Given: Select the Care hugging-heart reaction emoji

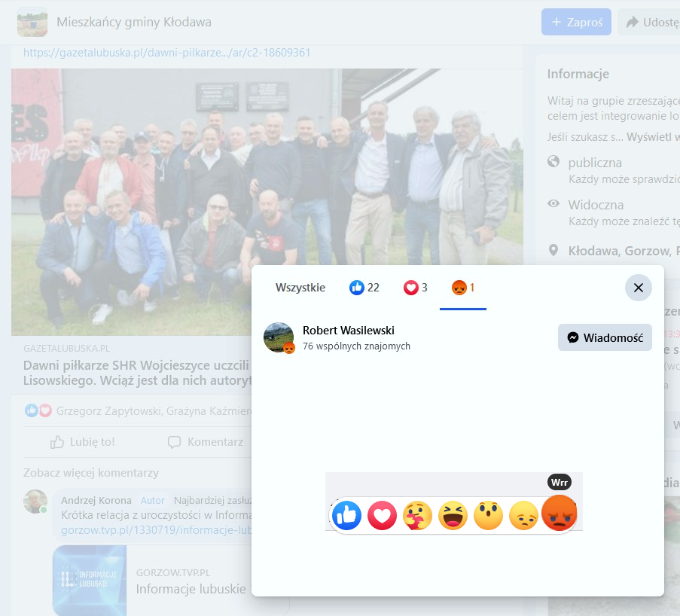Looking at the screenshot, I should click(x=418, y=515).
